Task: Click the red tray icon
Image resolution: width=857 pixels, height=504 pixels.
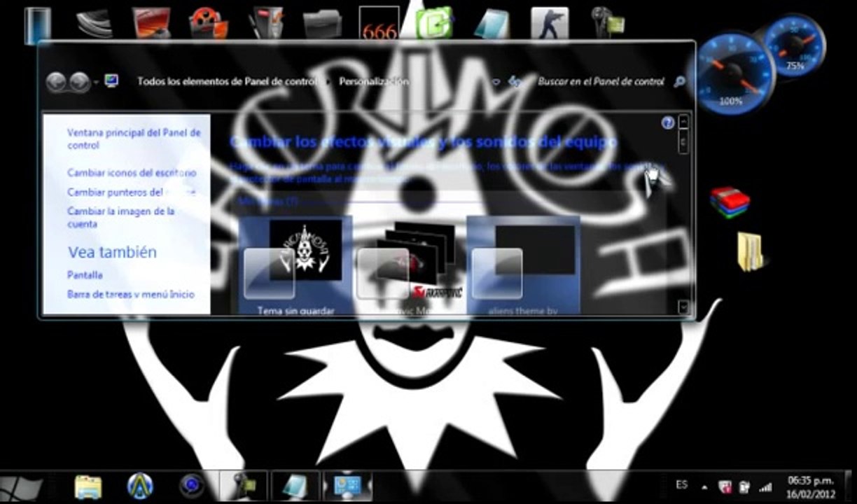Action: pyautogui.click(x=725, y=487)
